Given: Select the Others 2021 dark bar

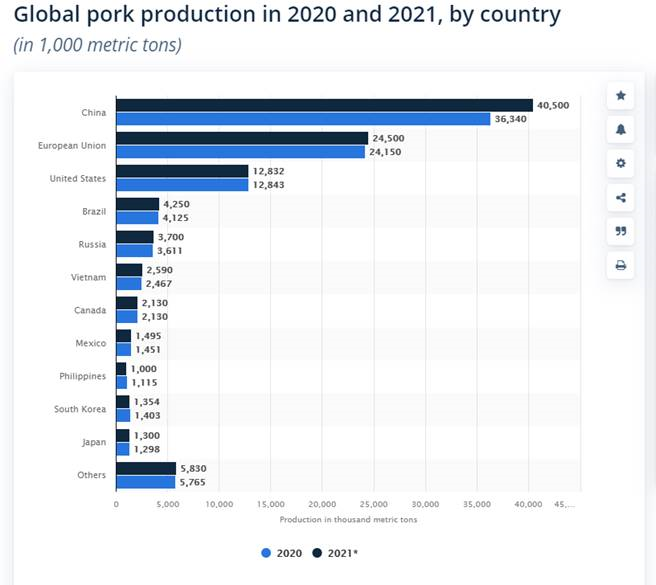Looking at the screenshot, I should (145, 468).
